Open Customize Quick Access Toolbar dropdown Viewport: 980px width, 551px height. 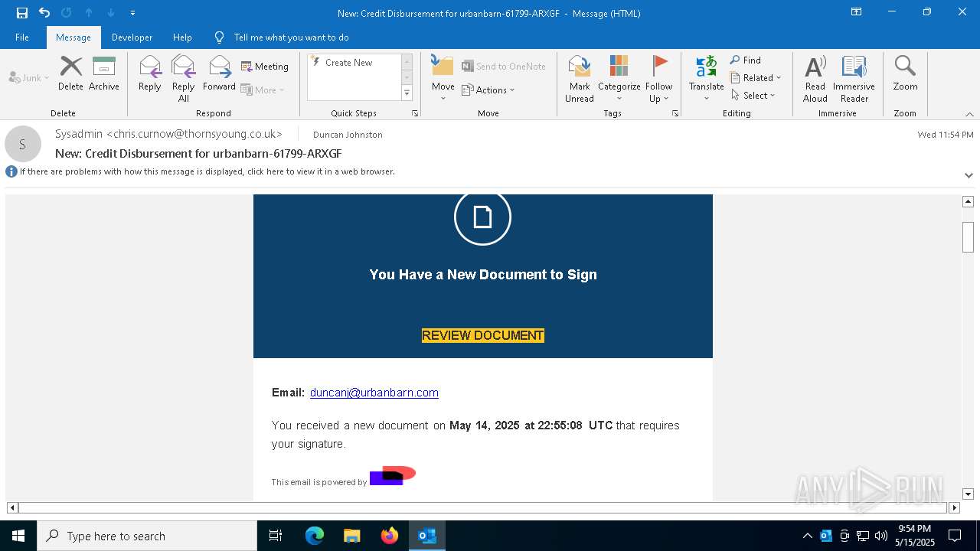[x=132, y=13]
